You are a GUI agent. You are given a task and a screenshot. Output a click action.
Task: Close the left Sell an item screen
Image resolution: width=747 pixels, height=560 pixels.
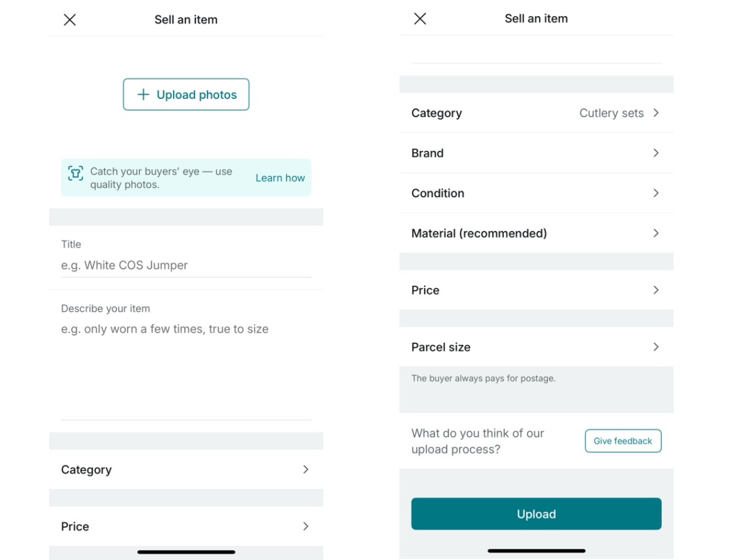pos(70,20)
